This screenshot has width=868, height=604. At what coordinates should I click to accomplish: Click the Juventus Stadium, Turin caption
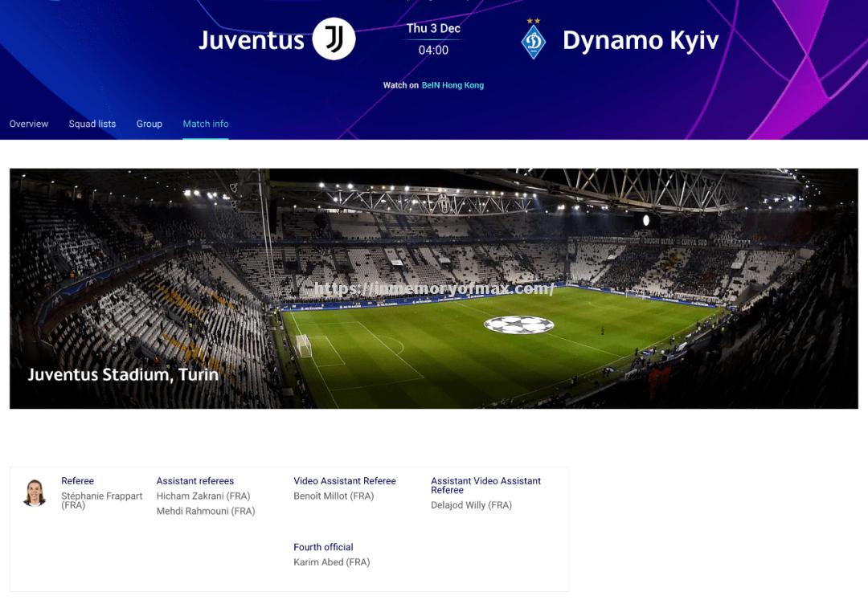pos(123,374)
